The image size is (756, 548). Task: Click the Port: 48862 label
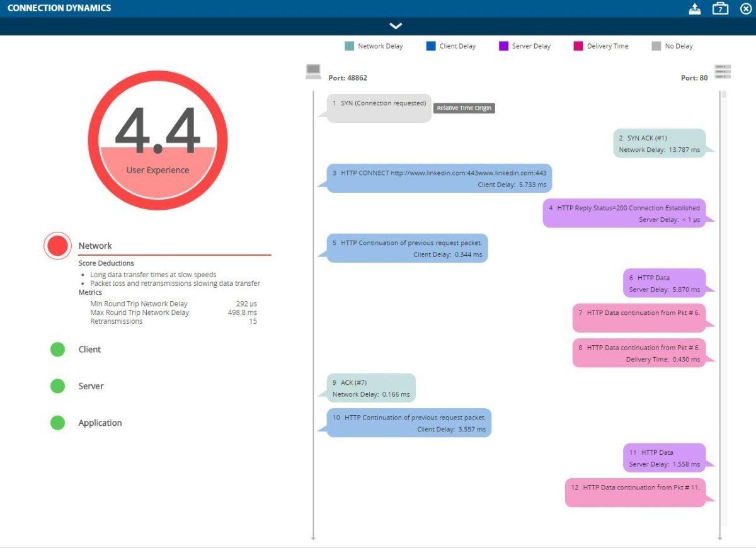[x=348, y=78]
